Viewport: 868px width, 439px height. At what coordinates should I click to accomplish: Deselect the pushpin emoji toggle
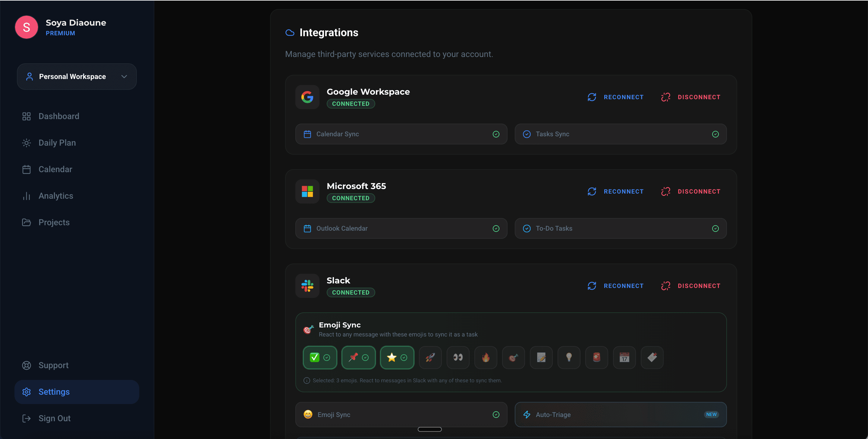[x=358, y=357]
